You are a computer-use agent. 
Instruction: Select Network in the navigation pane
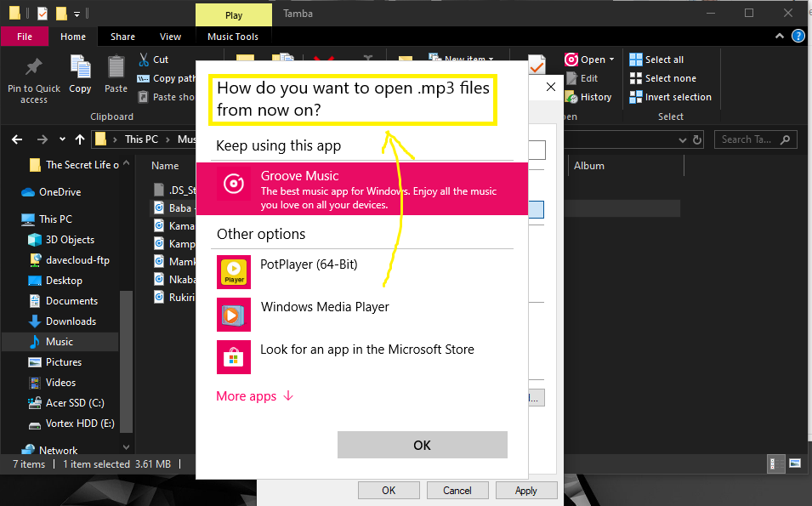click(x=48, y=450)
